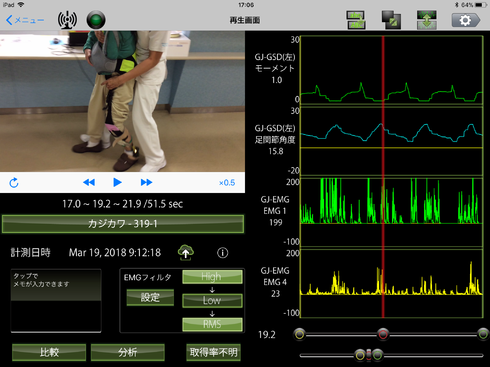490x367 pixels.
Task: Select the GJ-GSD(左) モーメント graph label
Action: [x=275, y=68]
